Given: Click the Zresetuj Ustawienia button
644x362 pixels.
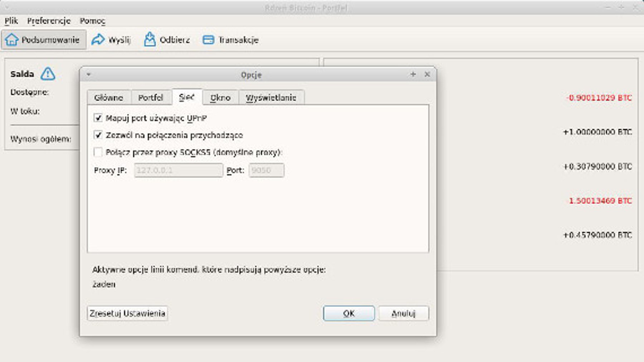Looking at the screenshot, I should coord(127,313).
